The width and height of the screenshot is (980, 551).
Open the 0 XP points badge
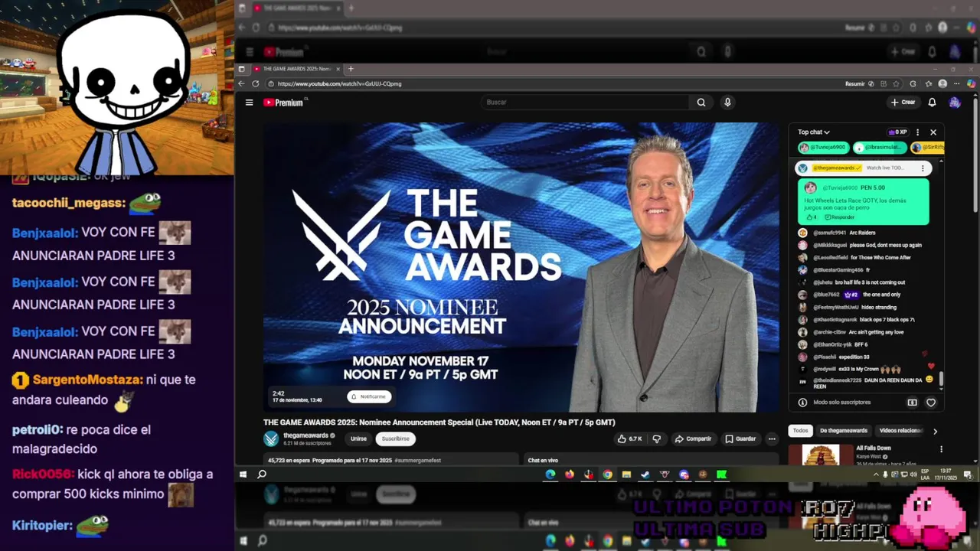coord(898,132)
